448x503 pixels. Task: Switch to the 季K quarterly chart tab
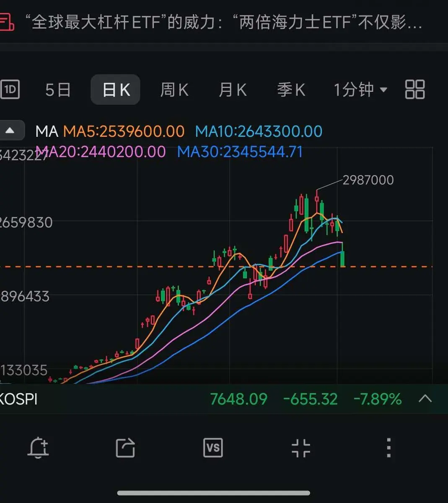click(291, 89)
